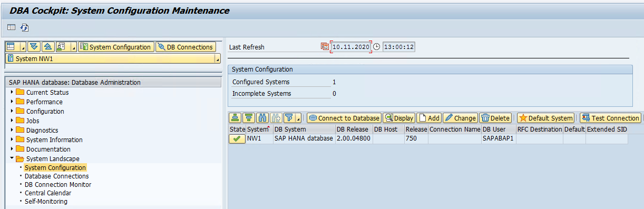This screenshot has width=644, height=209.
Task: Click the refresh icon in top toolbar
Action: tap(24, 27)
